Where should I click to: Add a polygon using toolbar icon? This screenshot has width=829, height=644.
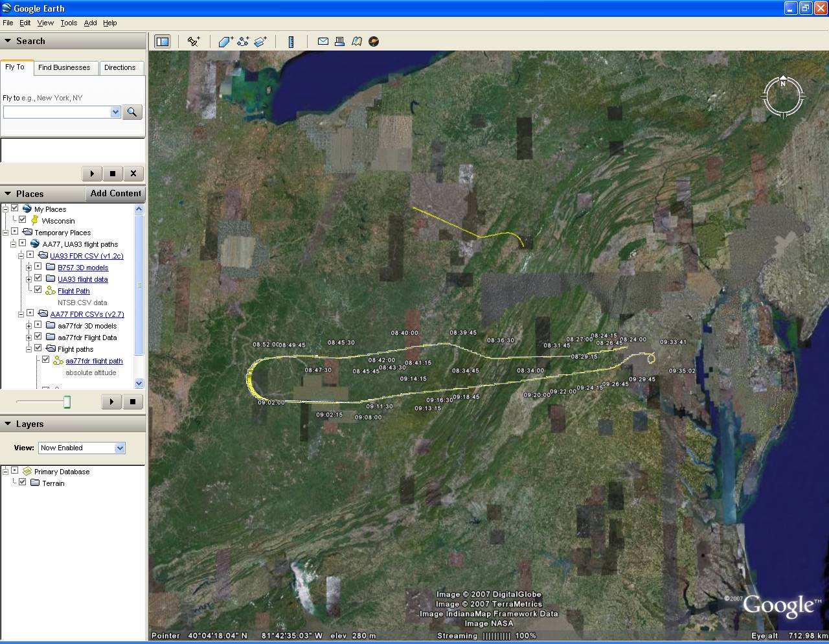click(x=225, y=41)
